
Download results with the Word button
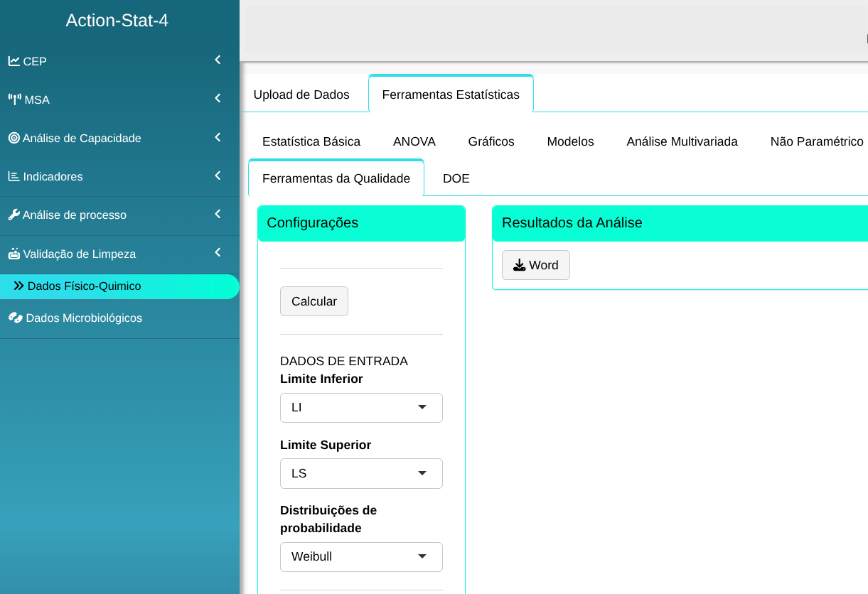535,265
